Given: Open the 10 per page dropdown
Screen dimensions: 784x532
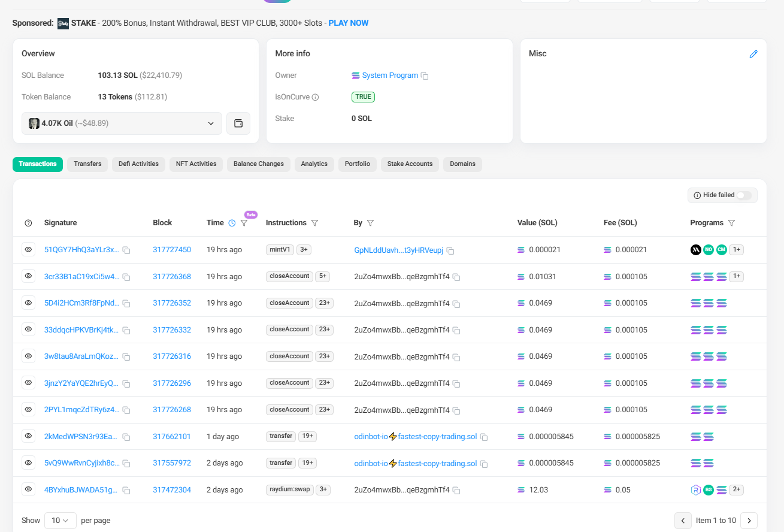Looking at the screenshot, I should coord(60,521).
